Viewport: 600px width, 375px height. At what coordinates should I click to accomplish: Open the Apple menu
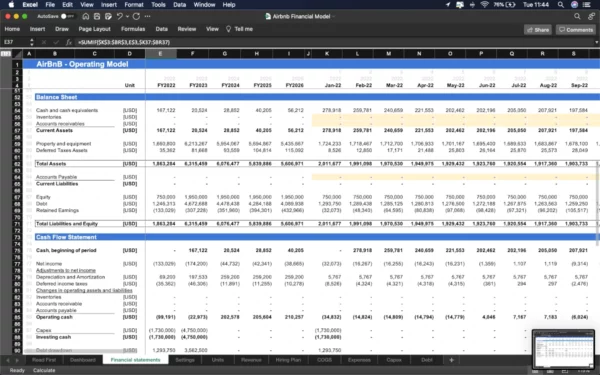pyautogui.click(x=11, y=5)
